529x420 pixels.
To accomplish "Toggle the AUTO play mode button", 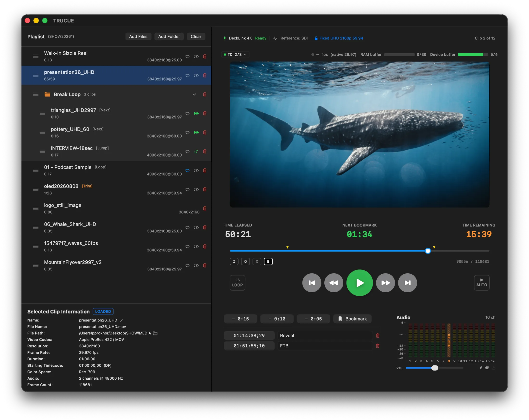I will tap(482, 283).
